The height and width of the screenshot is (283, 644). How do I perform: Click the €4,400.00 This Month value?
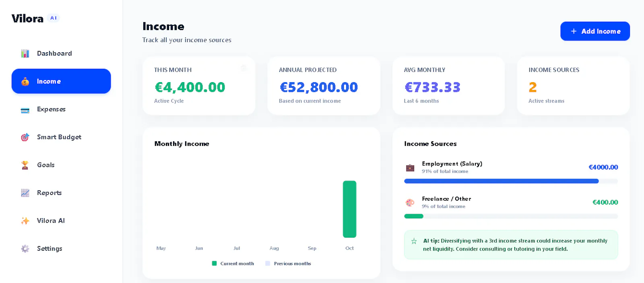pyautogui.click(x=190, y=87)
